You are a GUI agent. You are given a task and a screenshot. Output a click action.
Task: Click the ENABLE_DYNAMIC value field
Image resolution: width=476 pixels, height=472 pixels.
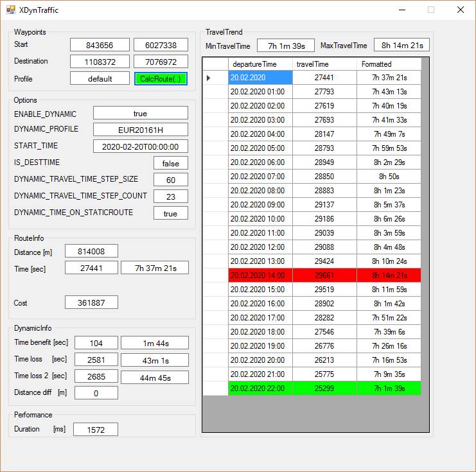(140, 113)
